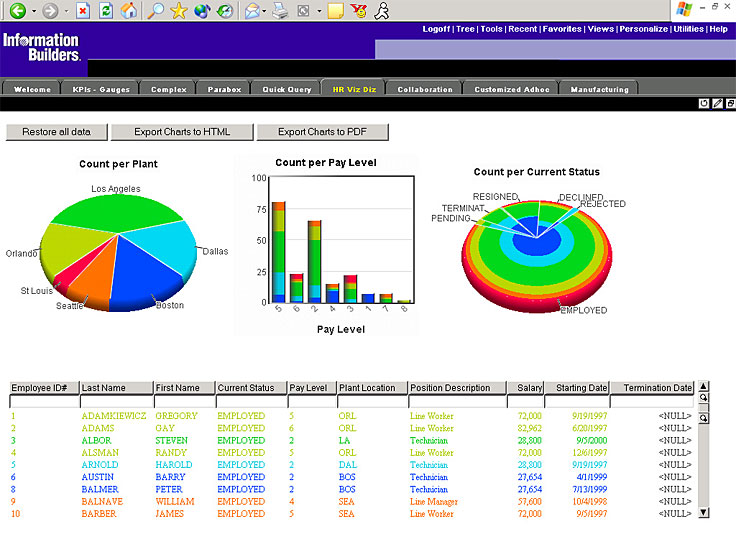Click the printer icon in toolbar
The image size is (736, 552).
click(281, 11)
